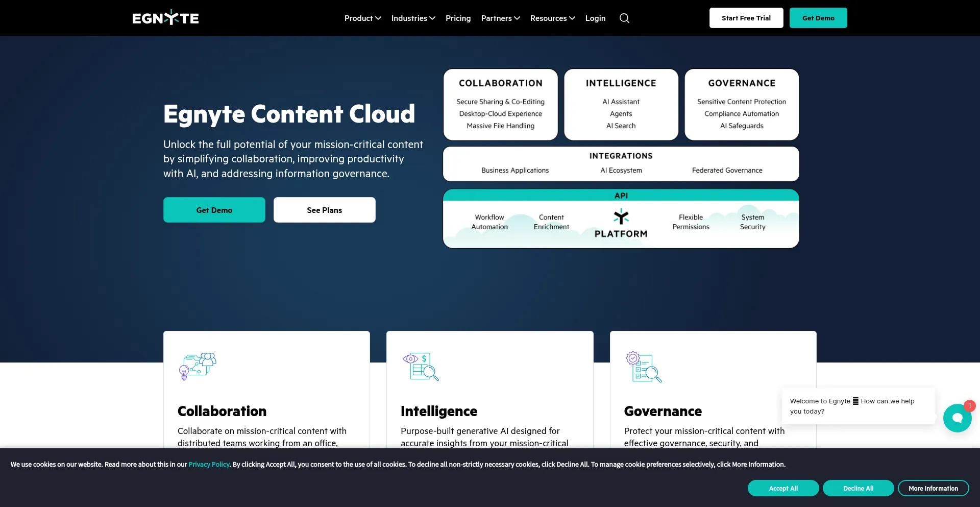
Task: Click the See Plans button
Action: click(x=325, y=210)
